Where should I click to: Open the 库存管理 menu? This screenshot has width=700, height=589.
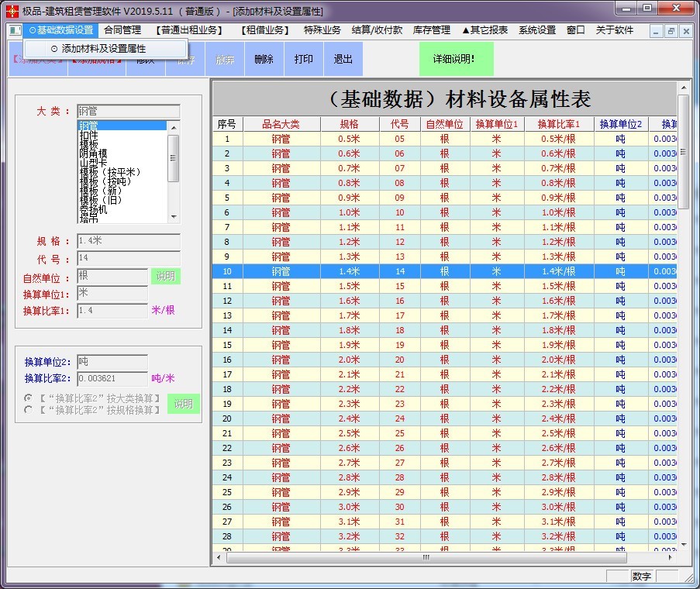[x=430, y=31]
